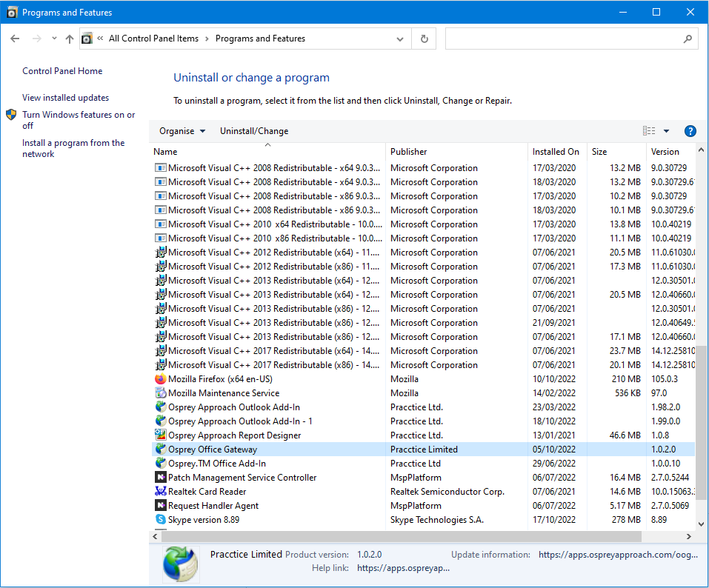Go back with the left arrow
This screenshot has height=588, width=709.
coord(15,39)
